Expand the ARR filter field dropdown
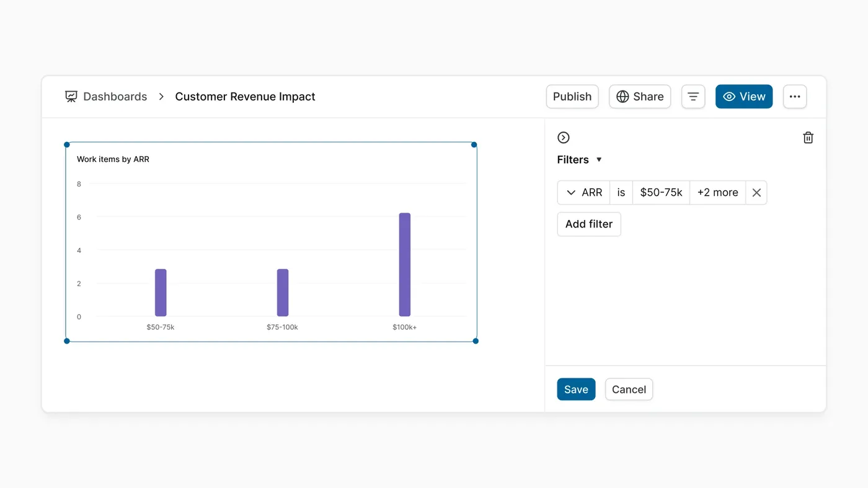Screen dimensions: 868x488 click(584, 193)
